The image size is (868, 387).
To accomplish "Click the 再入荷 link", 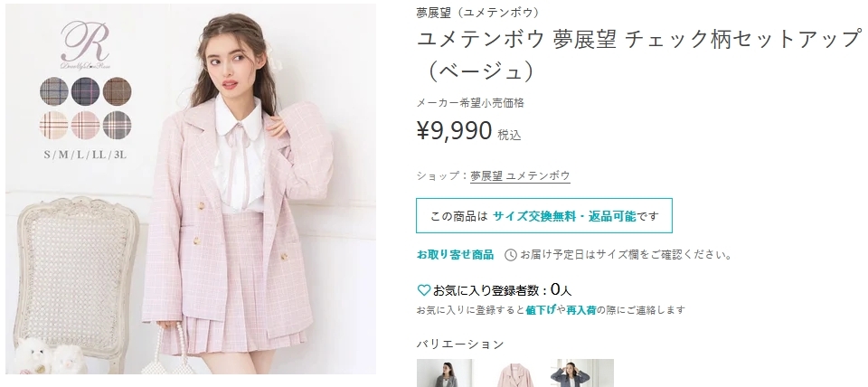I will [x=581, y=310].
